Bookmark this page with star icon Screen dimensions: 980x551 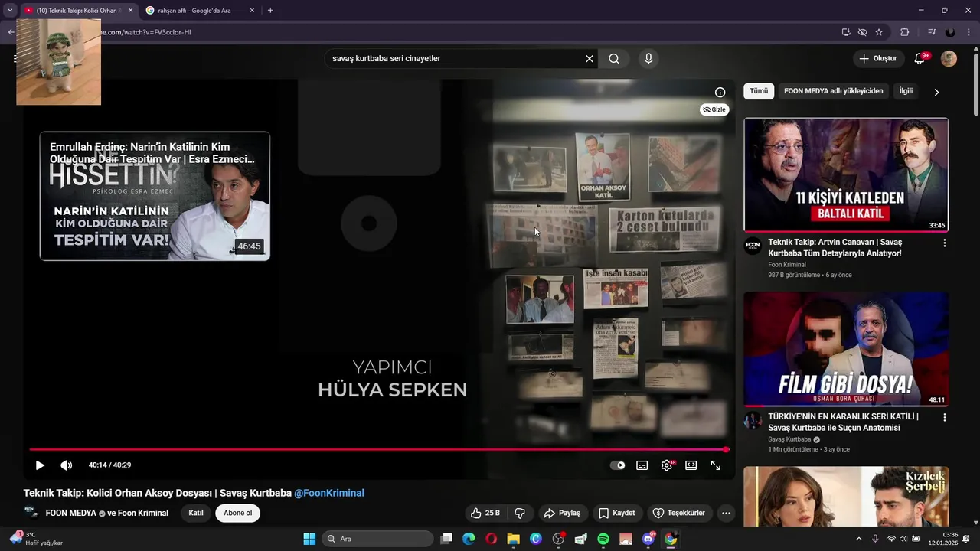pos(879,32)
